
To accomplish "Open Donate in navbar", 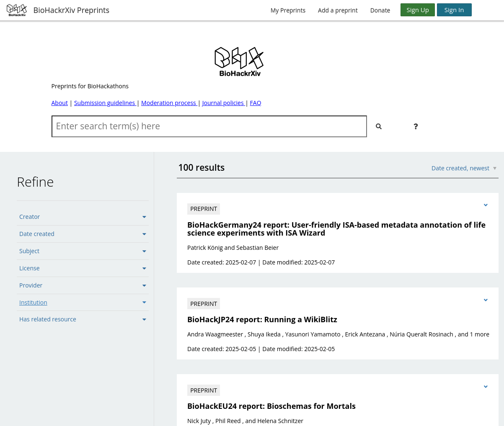I will tap(380, 10).
